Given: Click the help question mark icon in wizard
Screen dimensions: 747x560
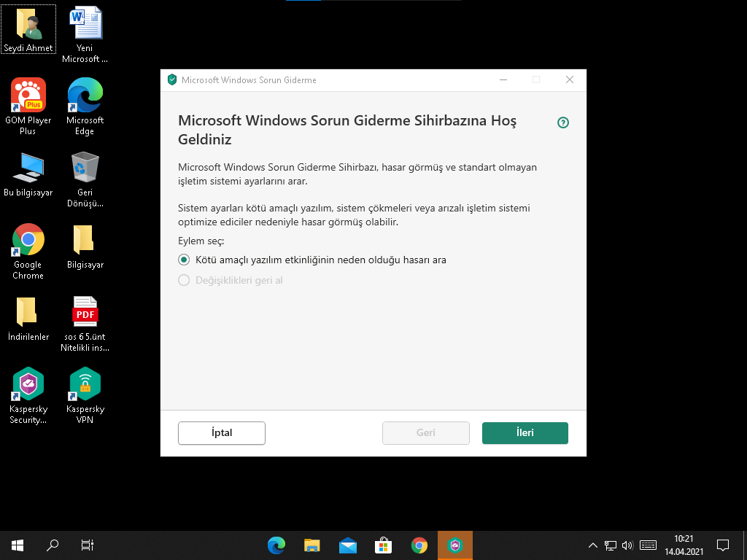Looking at the screenshot, I should (x=563, y=122).
